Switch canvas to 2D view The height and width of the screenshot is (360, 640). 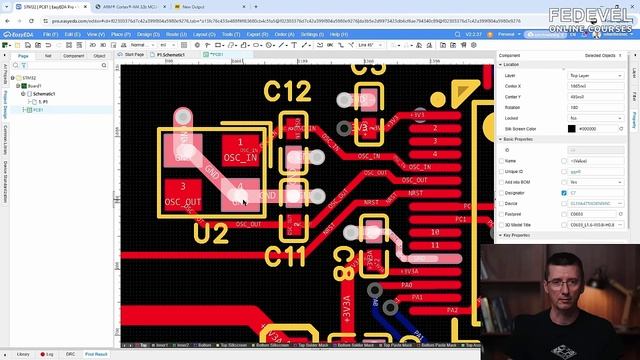click(x=93, y=45)
